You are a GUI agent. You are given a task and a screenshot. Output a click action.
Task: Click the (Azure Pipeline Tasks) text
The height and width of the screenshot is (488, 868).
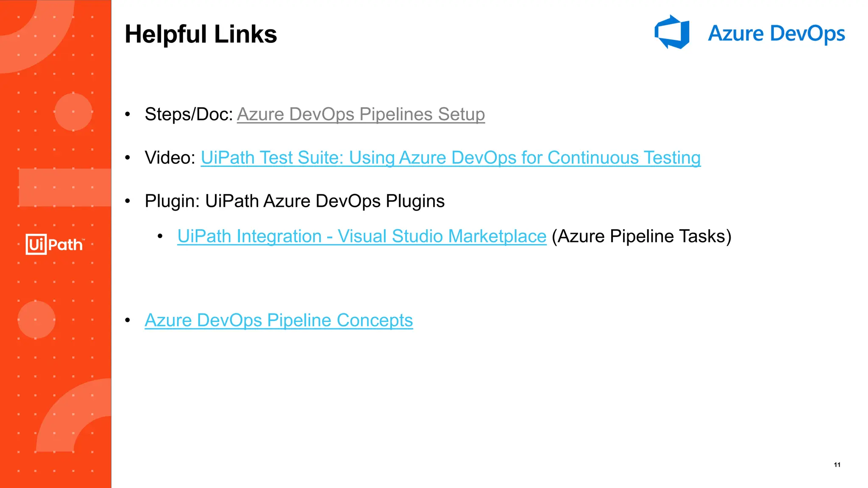tap(641, 236)
